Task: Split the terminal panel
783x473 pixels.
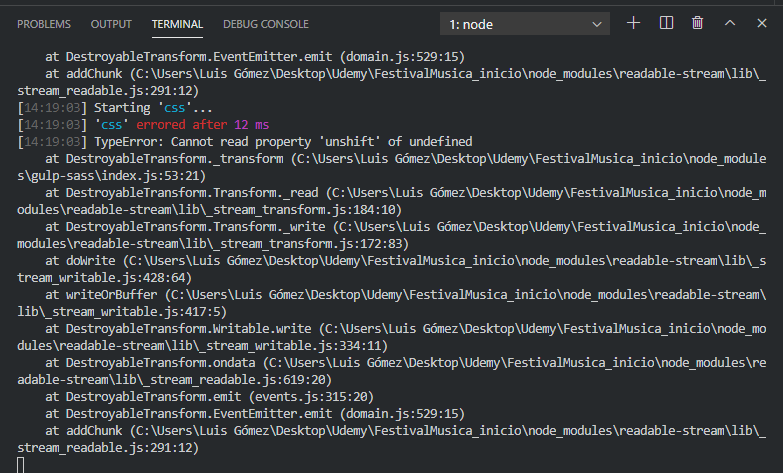Action: pyautogui.click(x=666, y=23)
